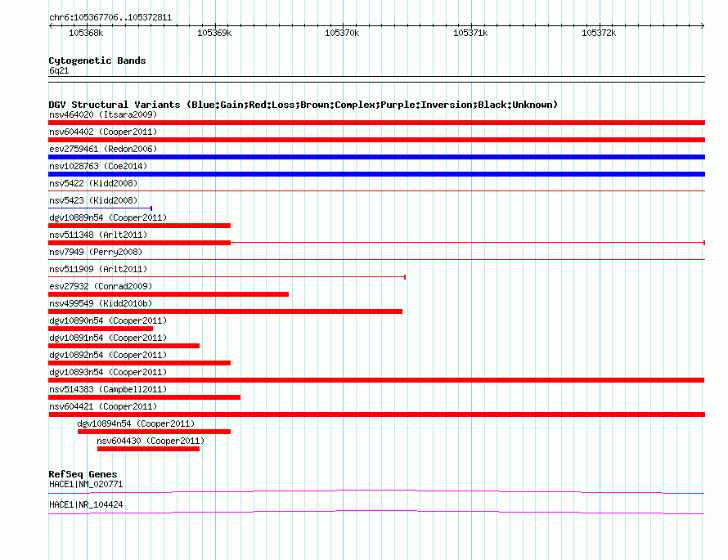Open dgv10890n54 (Cooper2011) label

(108, 320)
